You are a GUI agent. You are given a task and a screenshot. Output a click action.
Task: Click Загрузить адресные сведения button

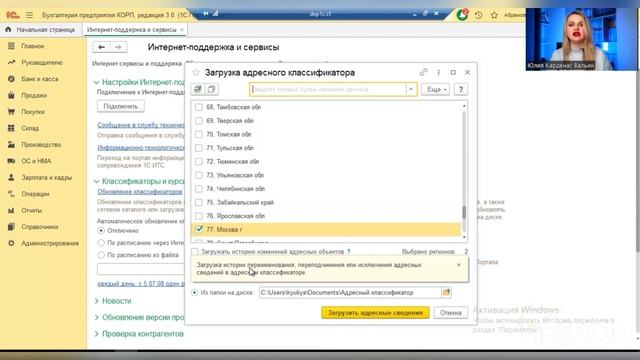pyautogui.click(x=375, y=313)
